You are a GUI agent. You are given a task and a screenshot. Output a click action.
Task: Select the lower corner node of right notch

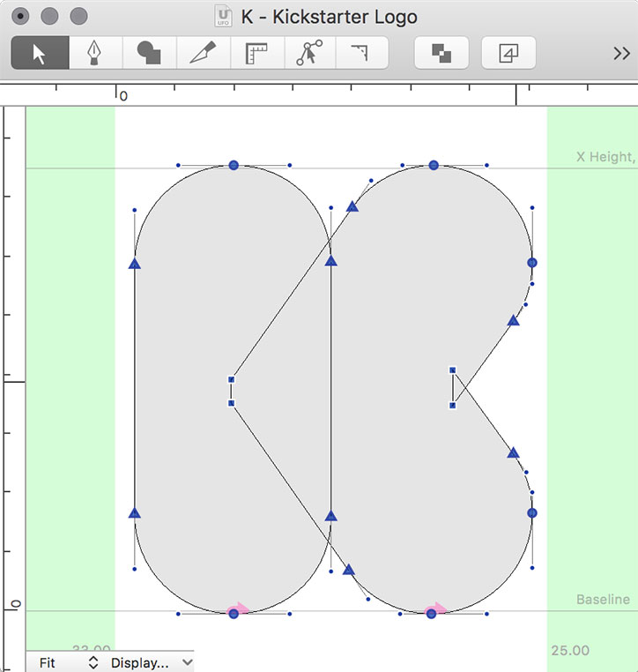click(453, 405)
